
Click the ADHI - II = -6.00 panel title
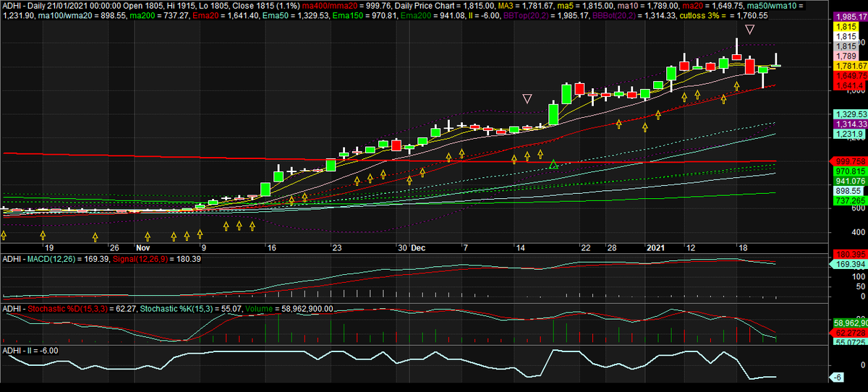[x=30, y=350]
